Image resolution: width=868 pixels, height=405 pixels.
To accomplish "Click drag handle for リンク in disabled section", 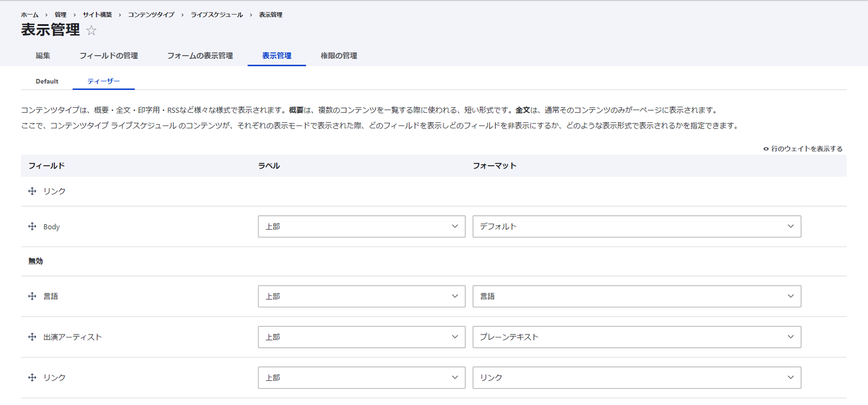I will [x=33, y=377].
